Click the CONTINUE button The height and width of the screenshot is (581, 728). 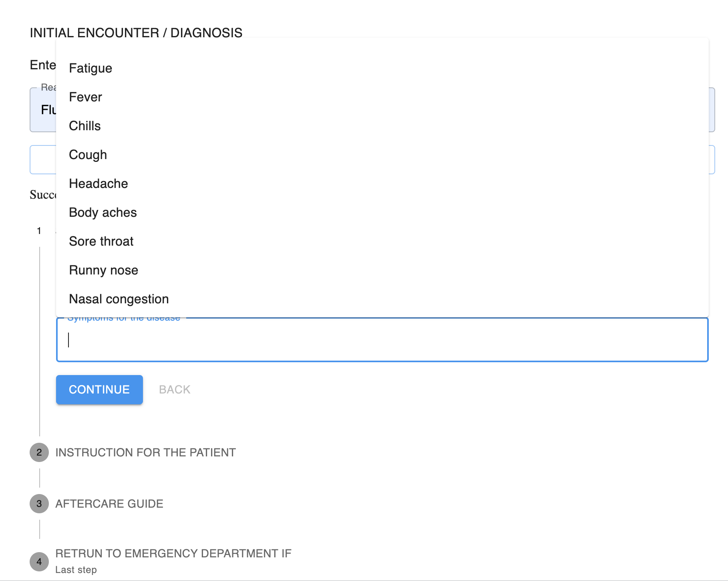point(99,389)
